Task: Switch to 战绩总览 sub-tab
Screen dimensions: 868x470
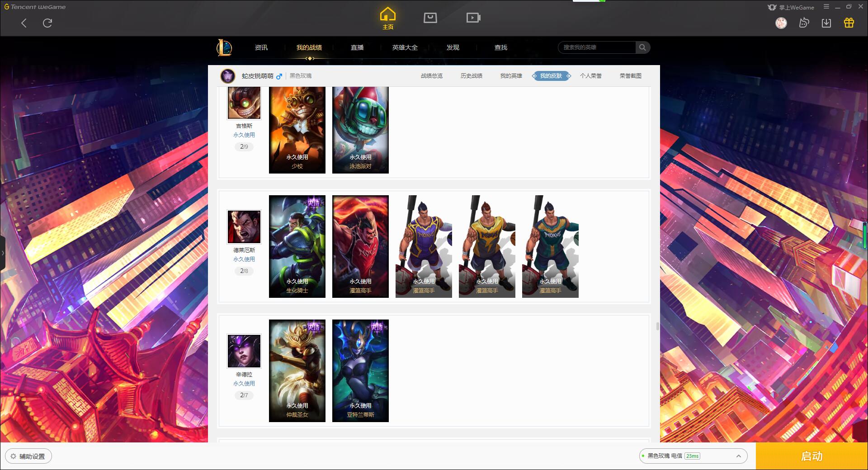Action: (432, 76)
